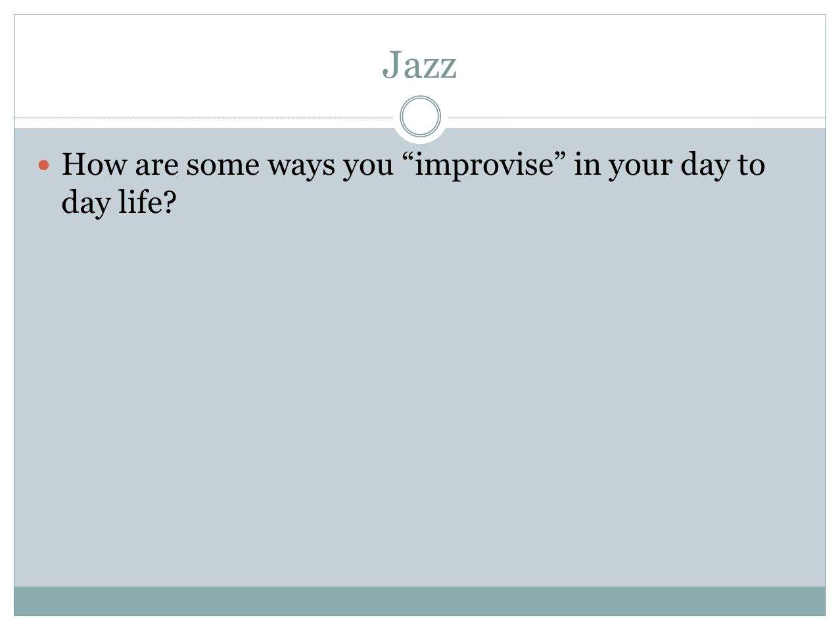840x630 pixels.
Task: Select the word "some" in the bullet text
Action: [222, 165]
